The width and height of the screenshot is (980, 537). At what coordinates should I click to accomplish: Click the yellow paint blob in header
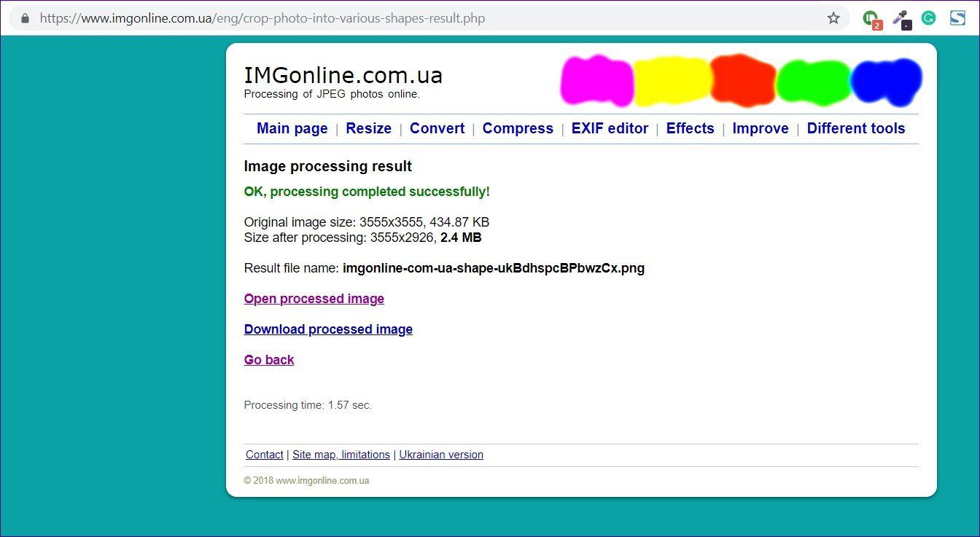(x=672, y=81)
